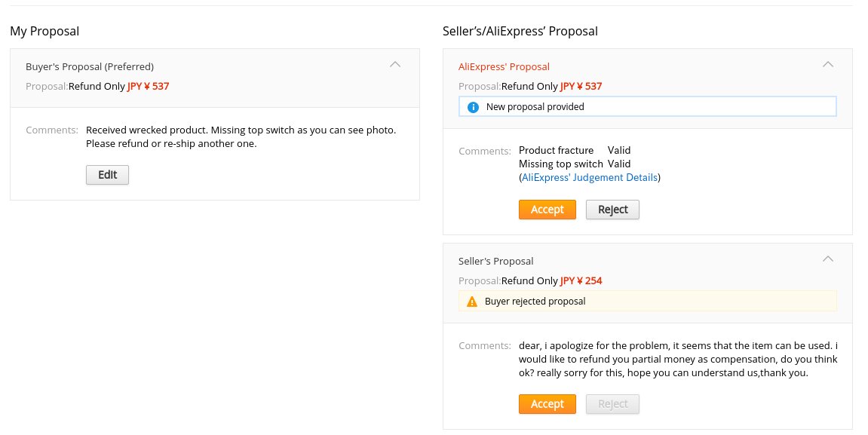
Task: Click the orange warning icon beside Buyer rejected proposal
Action: pos(472,302)
